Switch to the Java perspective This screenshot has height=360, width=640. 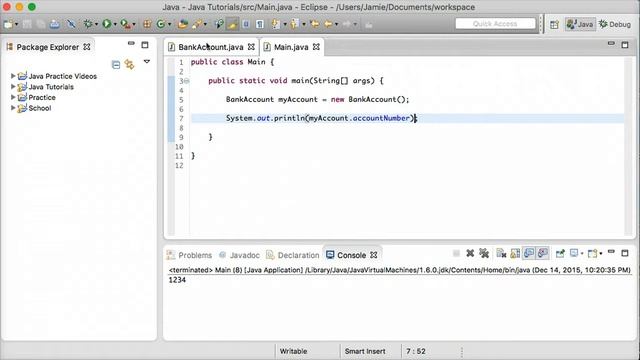pos(580,24)
